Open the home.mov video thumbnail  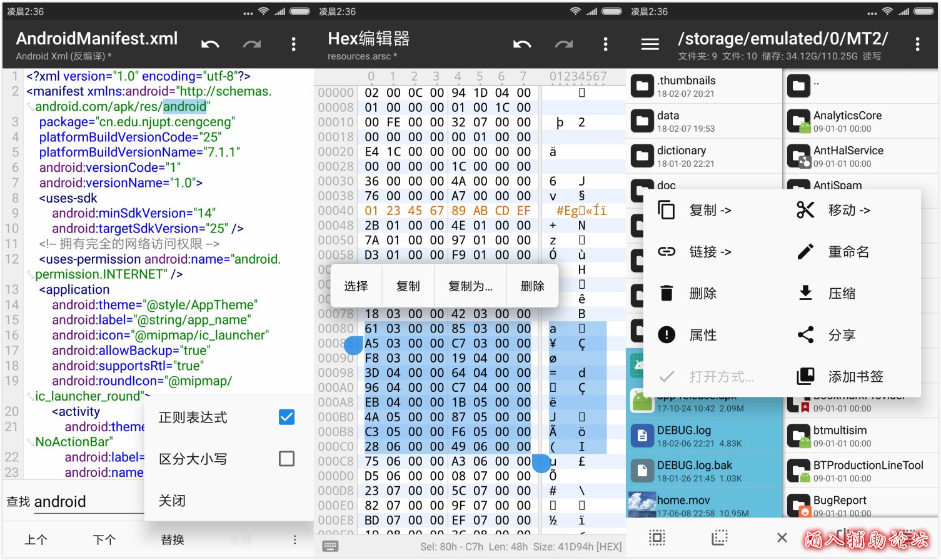click(x=642, y=505)
